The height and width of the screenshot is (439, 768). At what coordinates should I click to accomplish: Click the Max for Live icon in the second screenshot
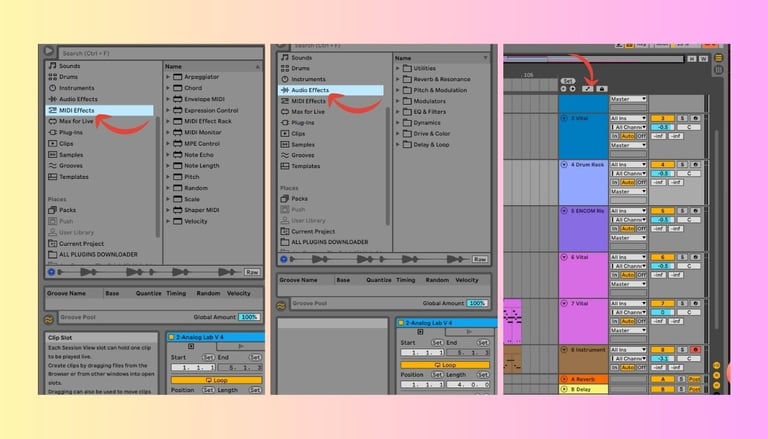pyautogui.click(x=285, y=112)
